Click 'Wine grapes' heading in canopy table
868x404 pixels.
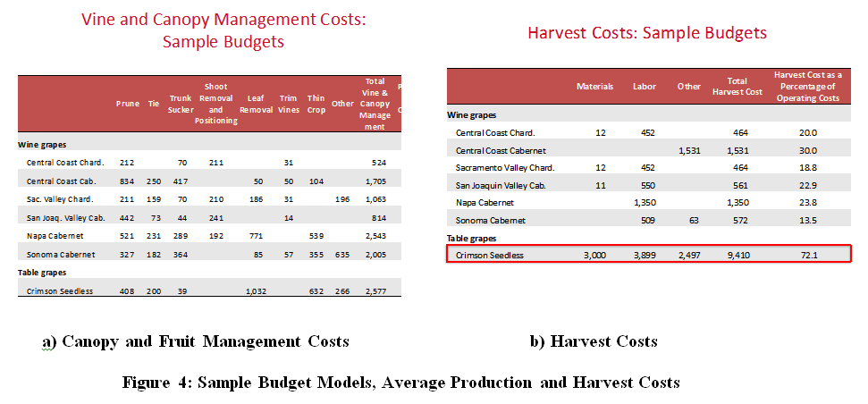click(x=41, y=145)
